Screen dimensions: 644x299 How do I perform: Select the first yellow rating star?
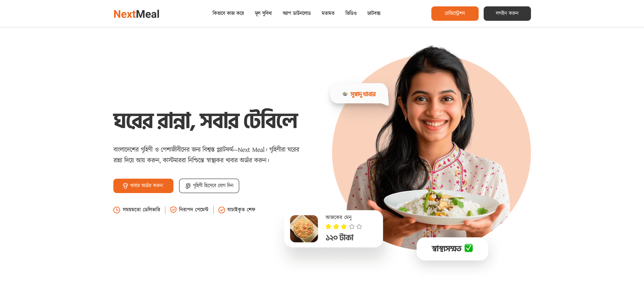click(328, 227)
